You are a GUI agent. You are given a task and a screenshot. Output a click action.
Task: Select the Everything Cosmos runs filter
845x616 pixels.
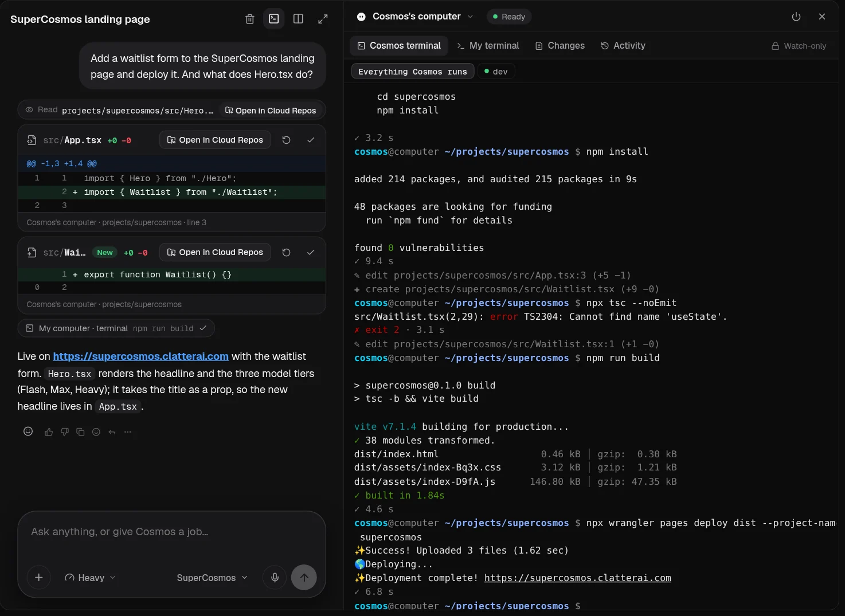tap(413, 72)
